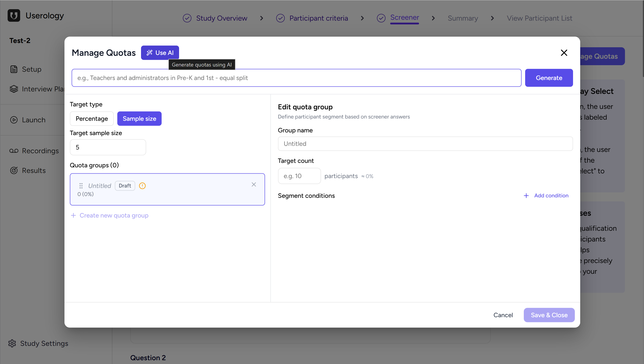Open Recordings from the sidebar
The image size is (644, 364).
40,151
